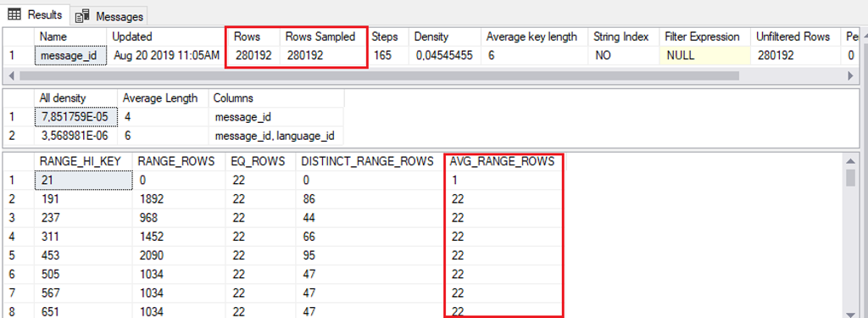
Task: Click the Steps column header
Action: pos(387,36)
